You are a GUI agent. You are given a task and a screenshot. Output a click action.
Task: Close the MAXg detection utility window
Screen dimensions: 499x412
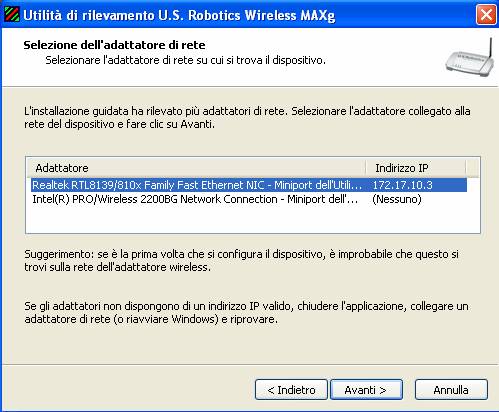(486, 15)
